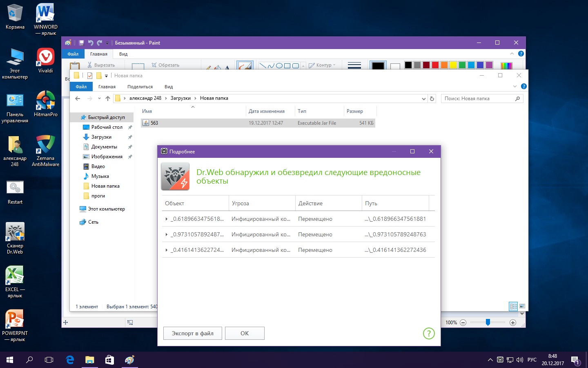This screenshot has height=368, width=588.
Task: Expand the first threat row _0.6189663475618
Action: tap(166, 219)
